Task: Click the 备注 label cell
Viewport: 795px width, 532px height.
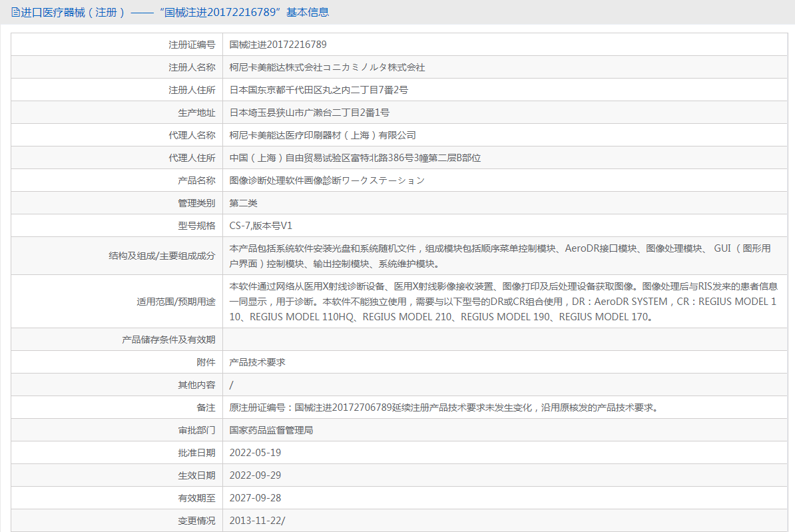Action: [x=117, y=407]
